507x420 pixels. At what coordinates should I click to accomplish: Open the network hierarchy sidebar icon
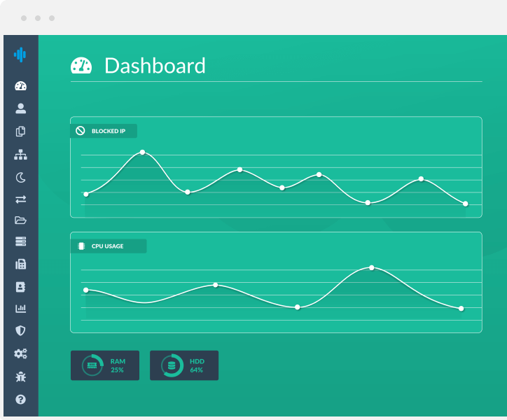21,155
